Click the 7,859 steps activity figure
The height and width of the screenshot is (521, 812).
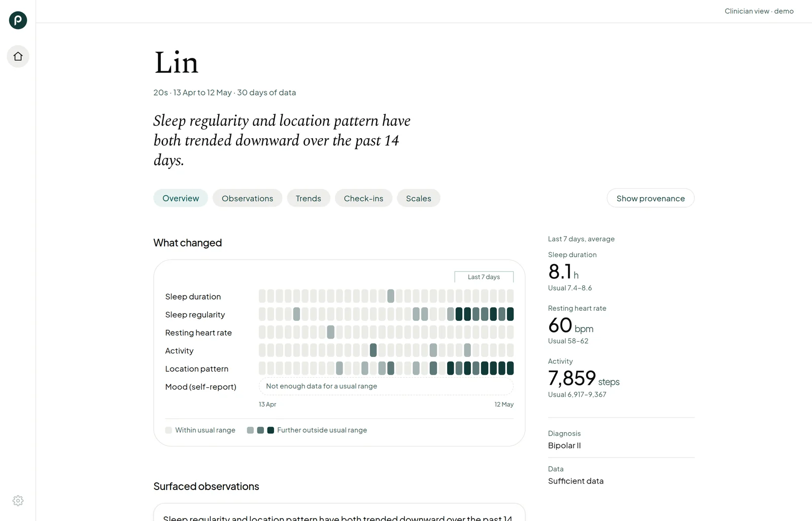tap(584, 378)
